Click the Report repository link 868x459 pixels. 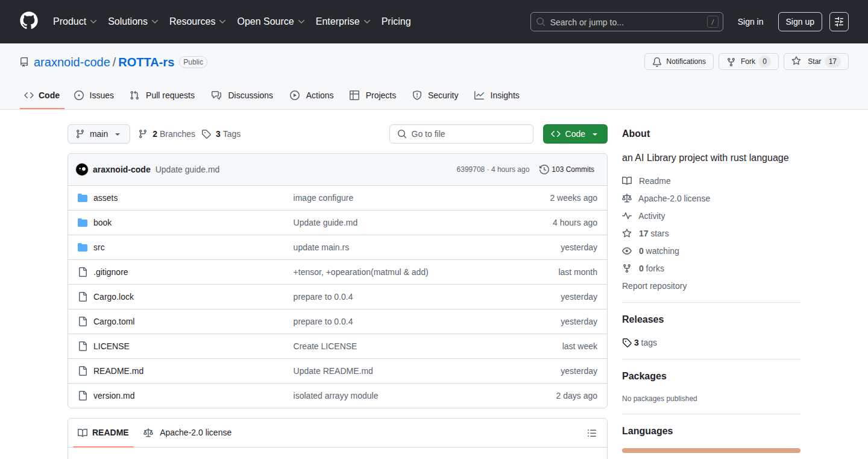655,286
